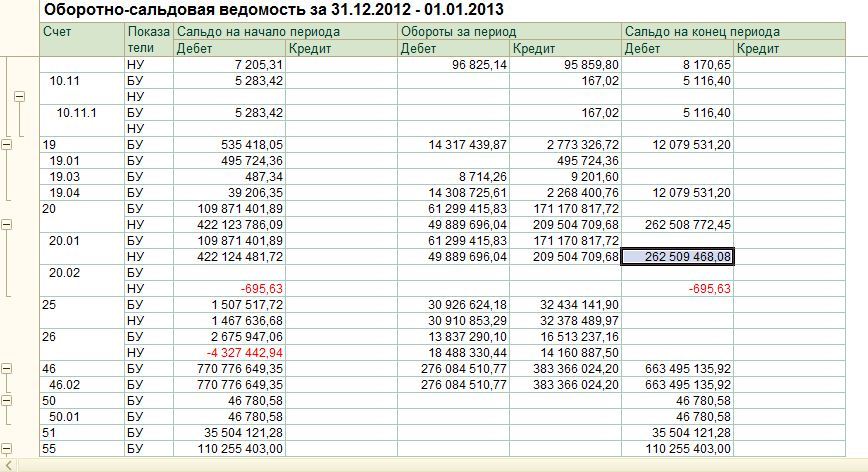Select turnover debit value 96 825,14
This screenshot has width=868, height=472.
pyautogui.click(x=479, y=65)
